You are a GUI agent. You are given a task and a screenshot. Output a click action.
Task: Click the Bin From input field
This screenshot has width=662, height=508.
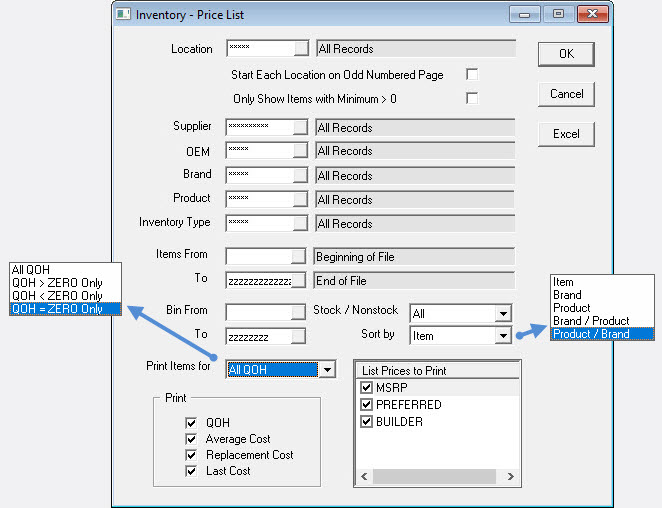[x=259, y=312]
